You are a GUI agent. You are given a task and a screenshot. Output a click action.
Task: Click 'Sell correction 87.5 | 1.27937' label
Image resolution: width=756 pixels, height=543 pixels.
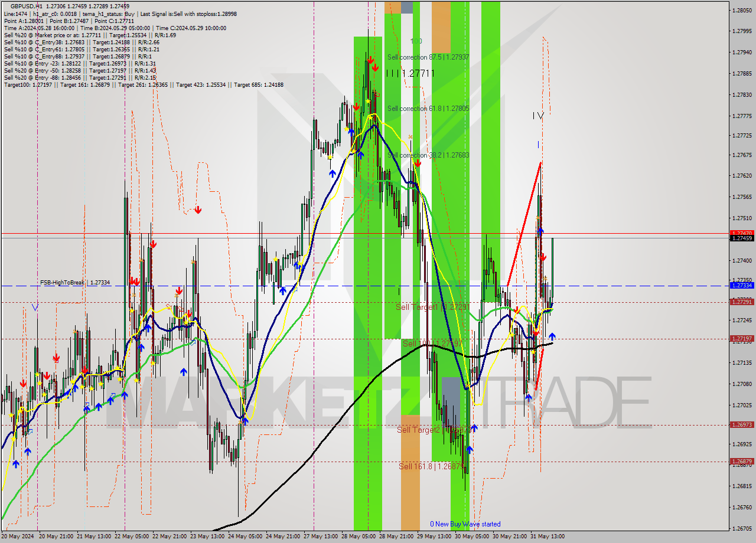click(x=428, y=57)
